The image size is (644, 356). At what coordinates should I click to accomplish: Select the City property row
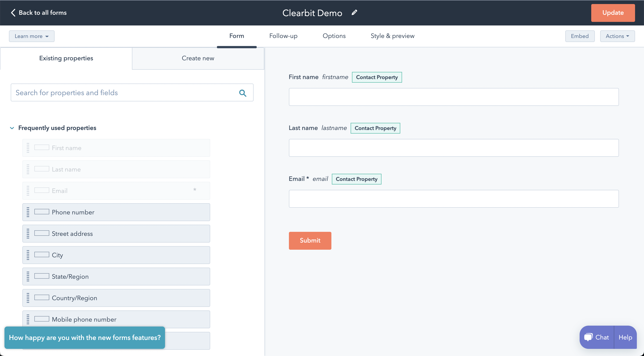point(116,255)
